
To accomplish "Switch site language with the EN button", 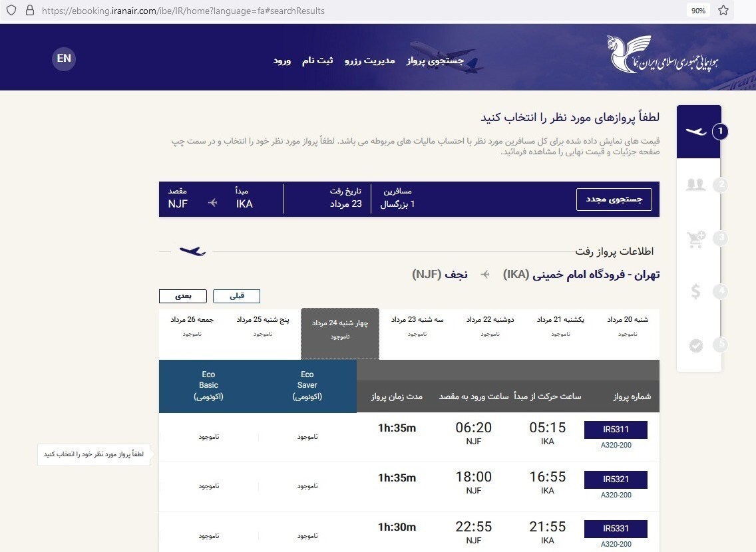I will (64, 59).
